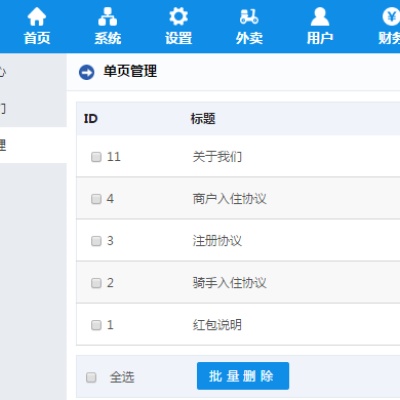Select the 关于我们 title cell
This screenshot has width=400, height=400.
point(217,157)
